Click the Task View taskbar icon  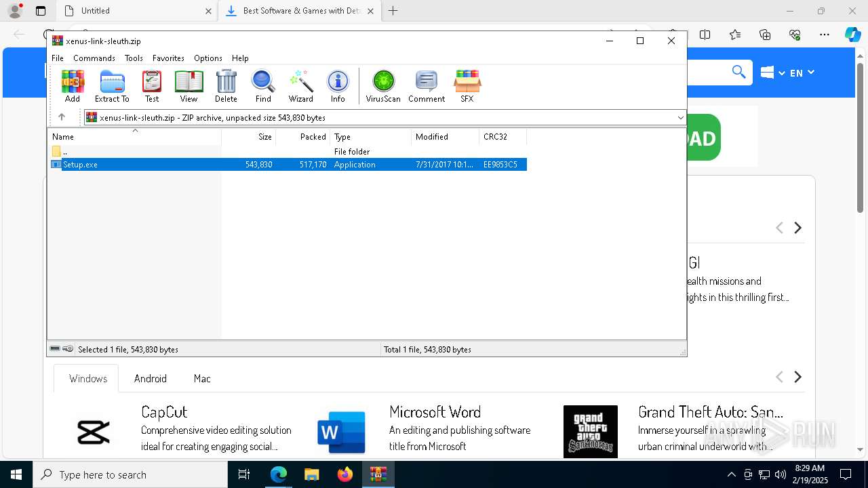(244, 474)
